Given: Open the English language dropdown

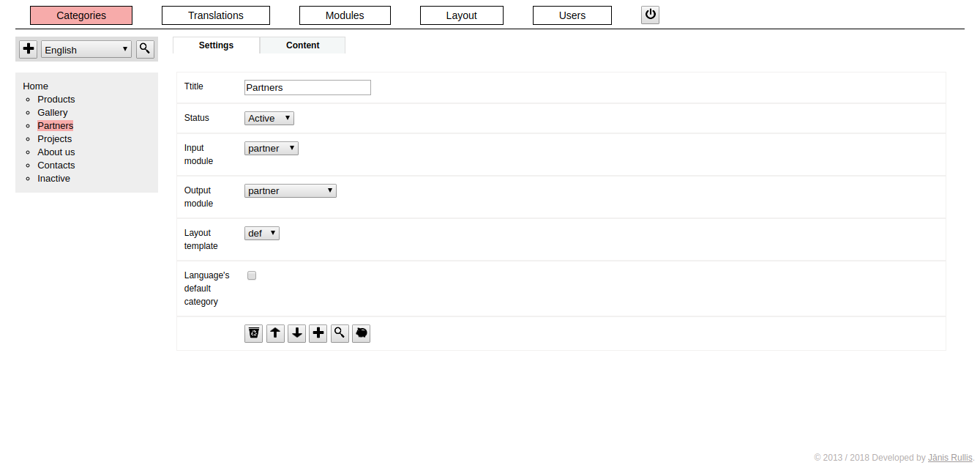Looking at the screenshot, I should click(x=86, y=50).
